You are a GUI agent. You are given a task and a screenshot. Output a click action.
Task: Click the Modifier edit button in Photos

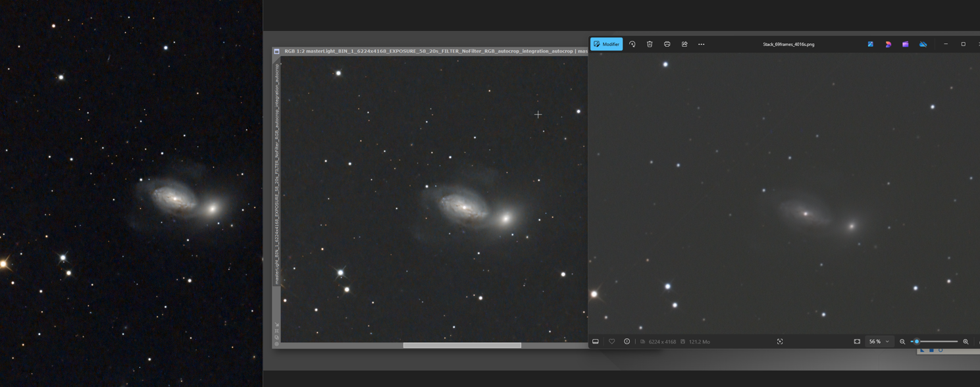point(606,44)
